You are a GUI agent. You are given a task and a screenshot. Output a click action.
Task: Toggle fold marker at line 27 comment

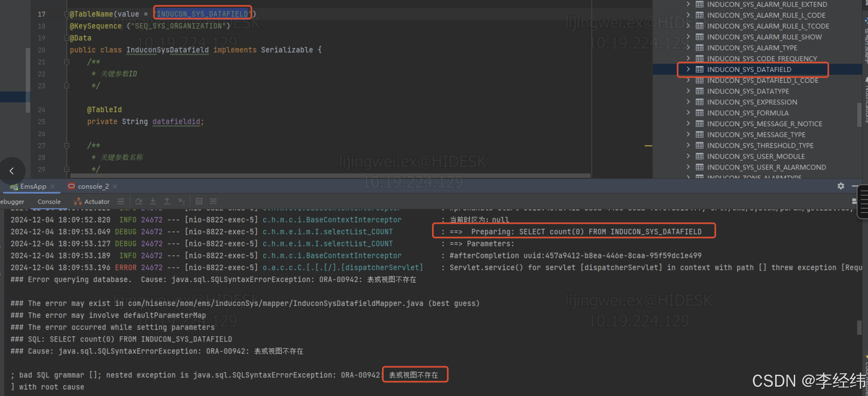point(67,145)
